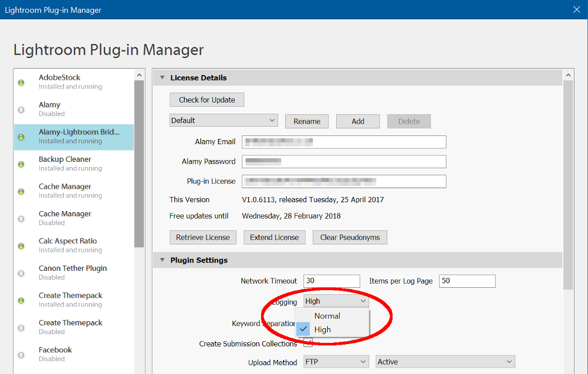Viewport: 588px width, 374px height.
Task: Click the settings panel scrollbar thumb
Action: [x=568, y=185]
